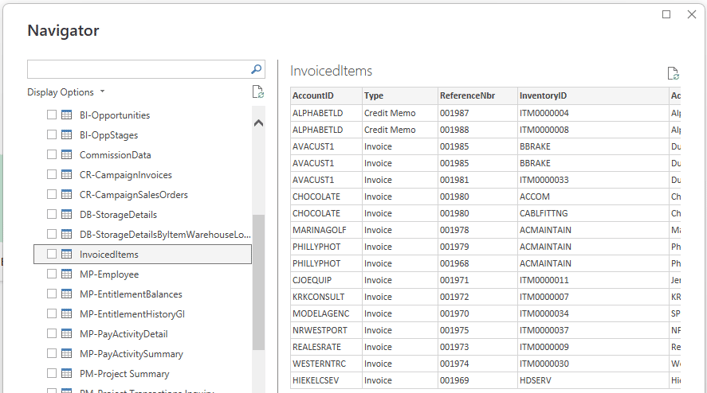This screenshot has height=393, width=707.
Task: Click the refresh preview icon above the table
Action: coord(673,73)
